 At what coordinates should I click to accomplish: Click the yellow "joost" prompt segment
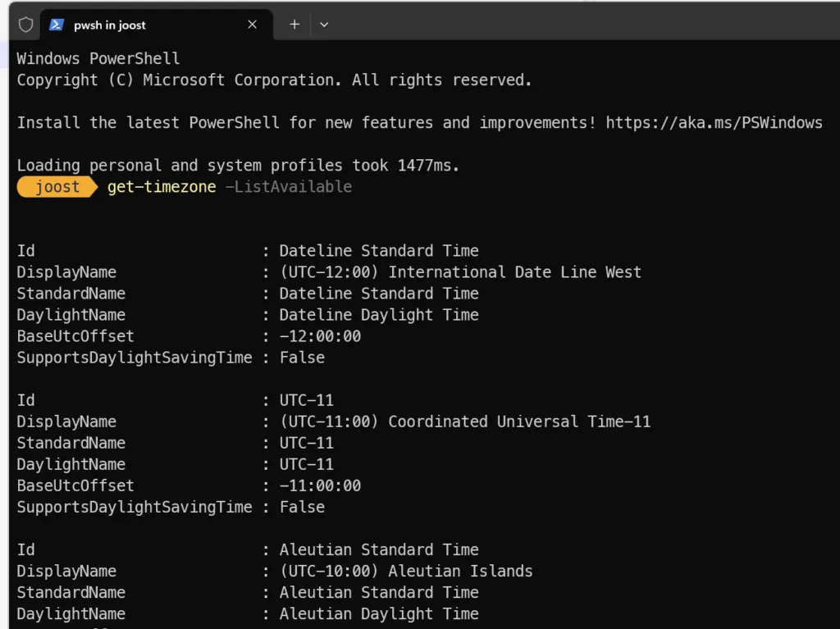57,187
